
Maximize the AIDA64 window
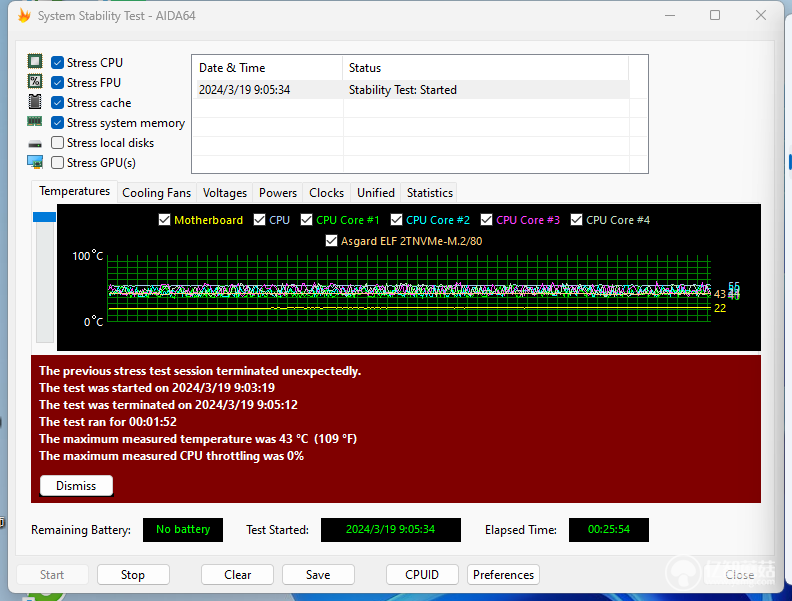(715, 16)
